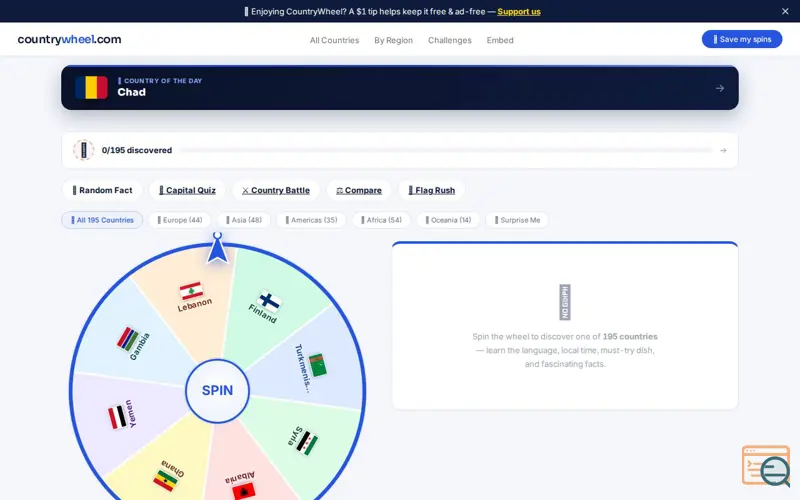Click the Yemen flag on wheel
This screenshot has width=800, height=500.
[x=117, y=417]
